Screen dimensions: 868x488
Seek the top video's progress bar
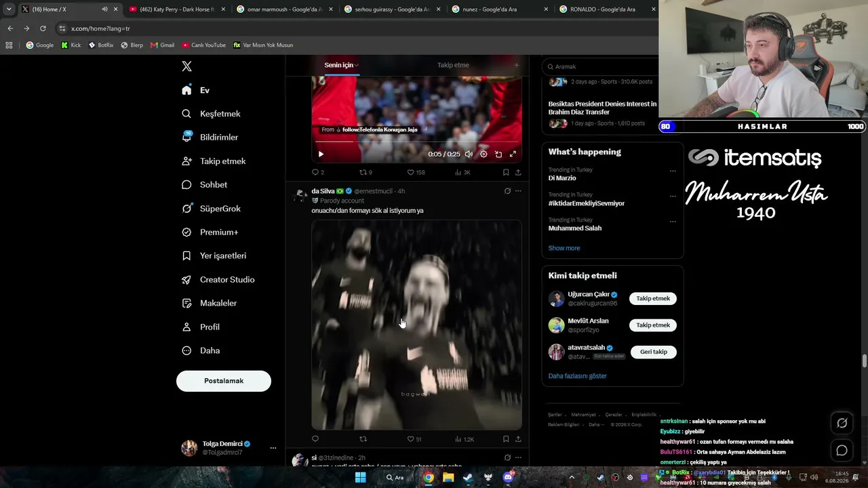click(416, 142)
